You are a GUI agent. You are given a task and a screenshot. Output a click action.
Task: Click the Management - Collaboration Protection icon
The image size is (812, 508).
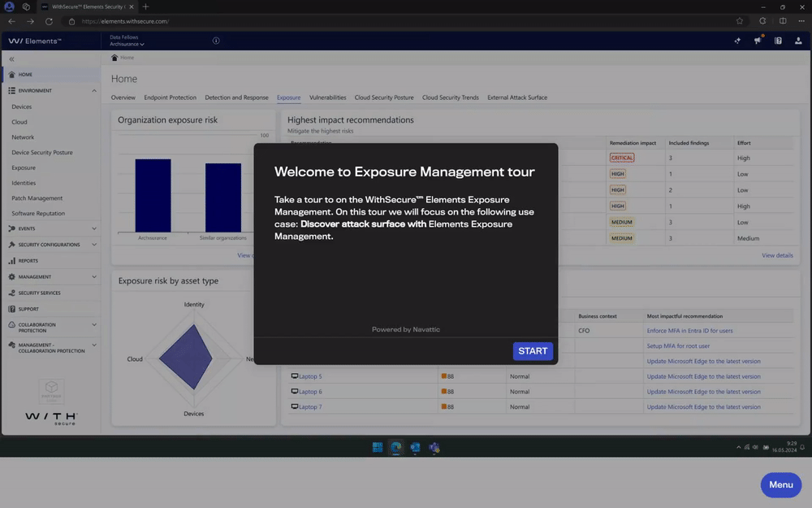11,345
